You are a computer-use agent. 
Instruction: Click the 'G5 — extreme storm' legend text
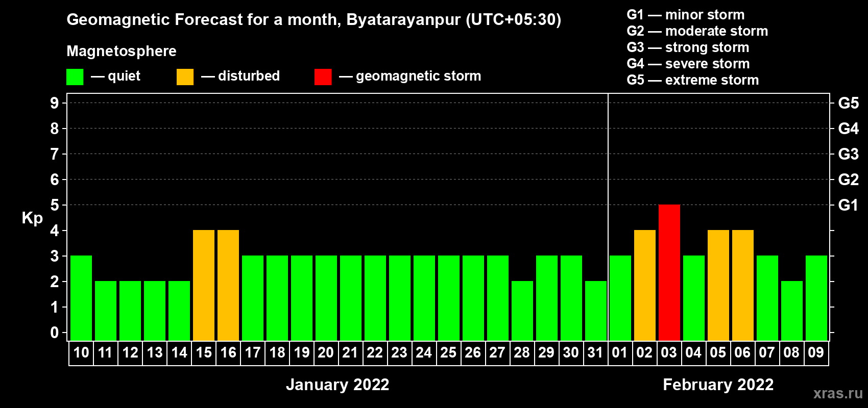point(693,80)
